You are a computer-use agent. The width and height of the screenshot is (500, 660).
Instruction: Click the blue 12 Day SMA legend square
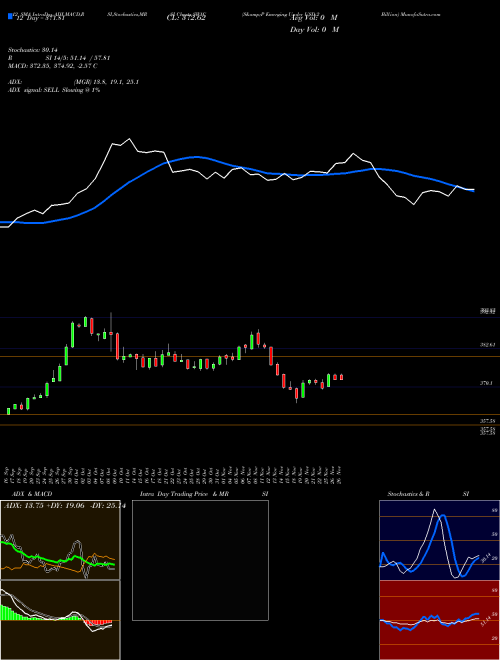pos(10,16)
